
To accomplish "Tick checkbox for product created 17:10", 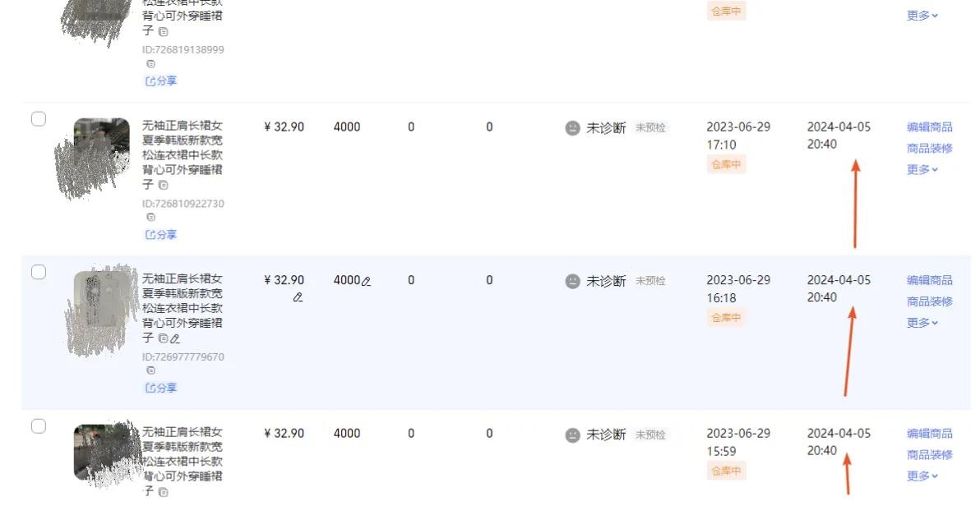I will [39, 118].
